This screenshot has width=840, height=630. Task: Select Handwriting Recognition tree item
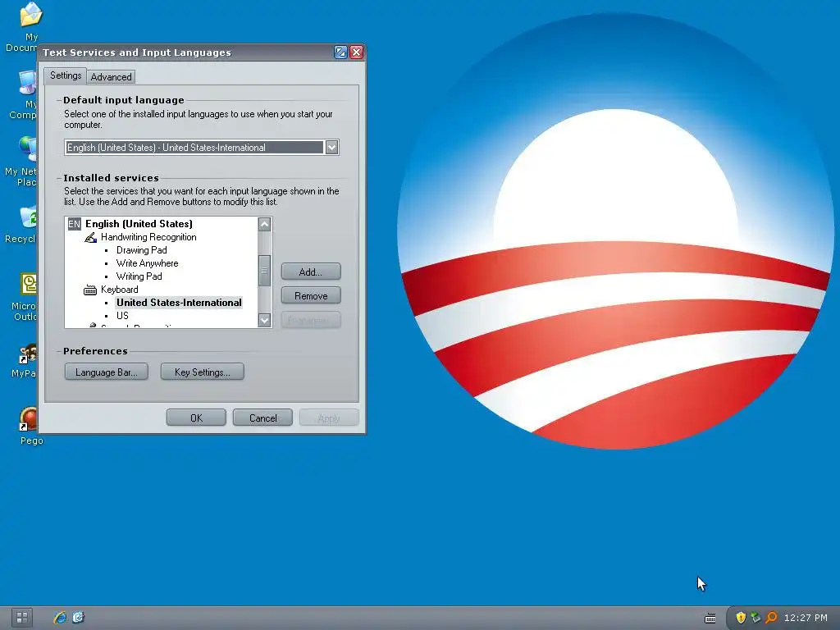pyautogui.click(x=148, y=237)
